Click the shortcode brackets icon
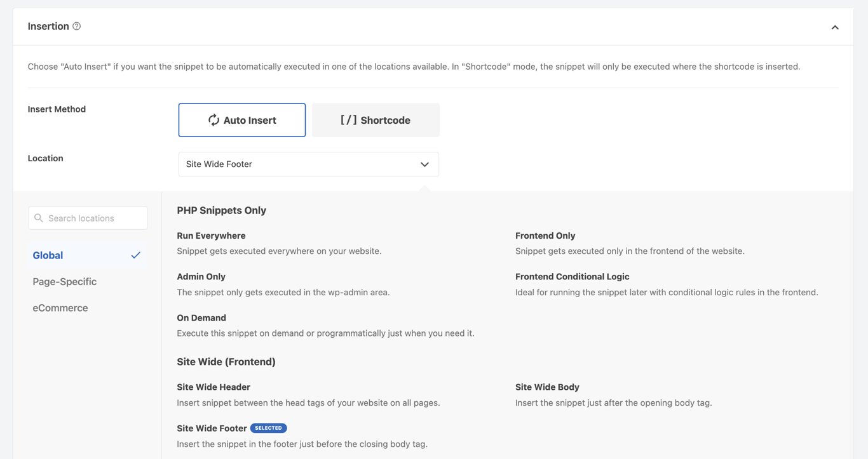 pos(348,119)
